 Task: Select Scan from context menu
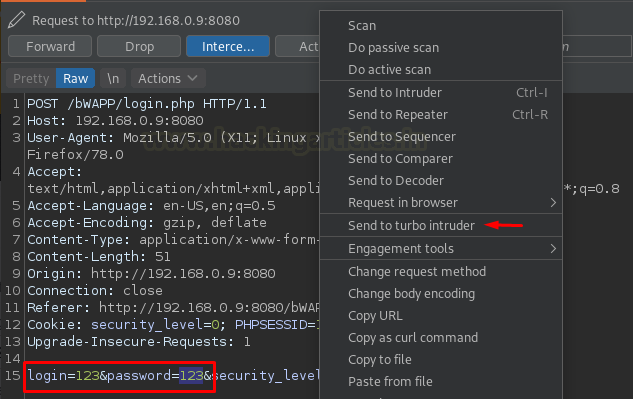coord(441,25)
